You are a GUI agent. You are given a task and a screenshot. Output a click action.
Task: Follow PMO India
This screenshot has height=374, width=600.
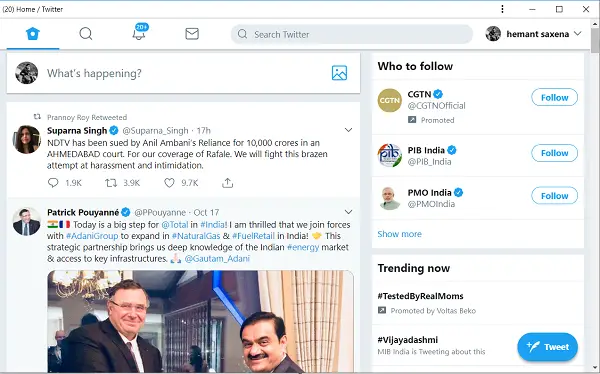(554, 196)
